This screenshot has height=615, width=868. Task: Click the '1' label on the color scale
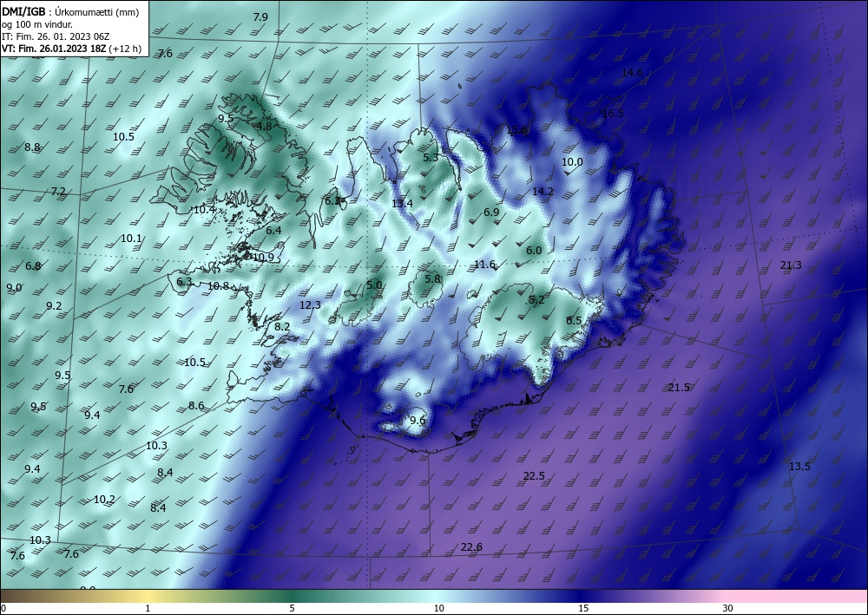click(x=148, y=609)
